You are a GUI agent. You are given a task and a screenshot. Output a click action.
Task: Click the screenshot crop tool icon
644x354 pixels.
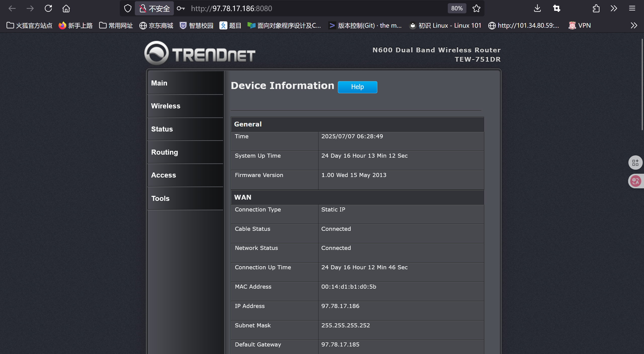click(x=557, y=9)
